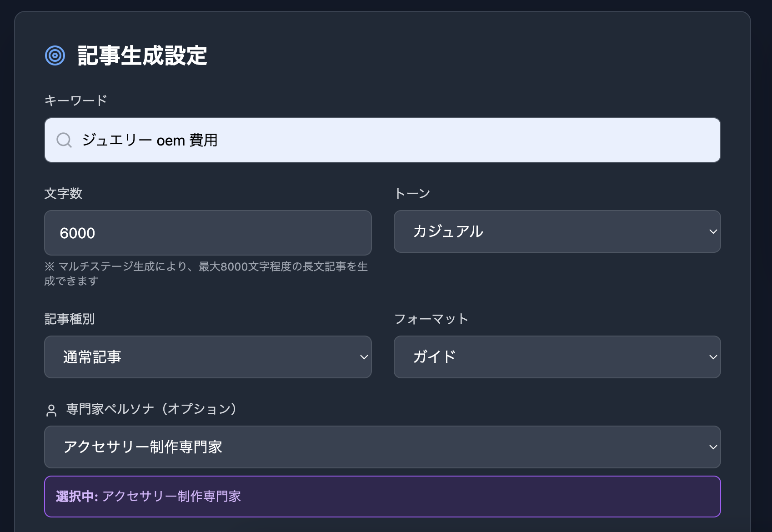Click the 選択中 persona banner
This screenshot has height=532, width=772.
click(382, 496)
